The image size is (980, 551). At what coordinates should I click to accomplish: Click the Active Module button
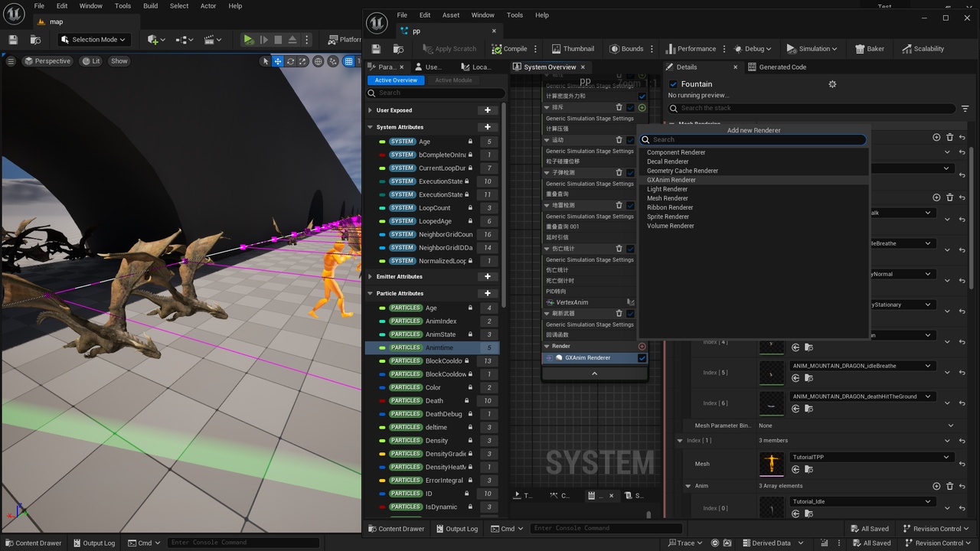click(454, 80)
